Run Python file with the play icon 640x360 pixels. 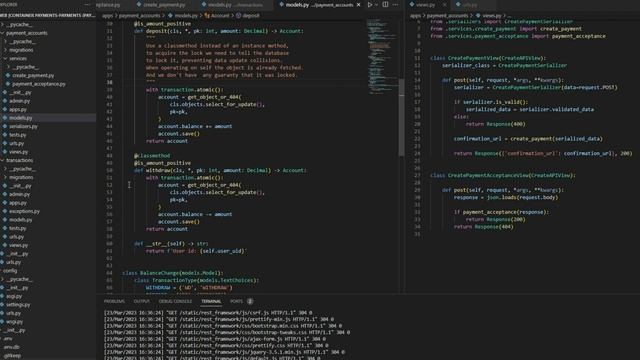370,4
